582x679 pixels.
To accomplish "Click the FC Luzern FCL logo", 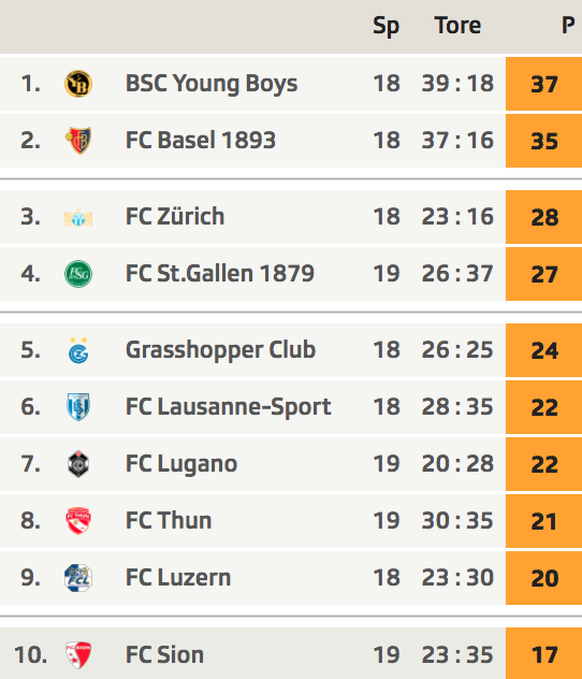I will tap(78, 578).
